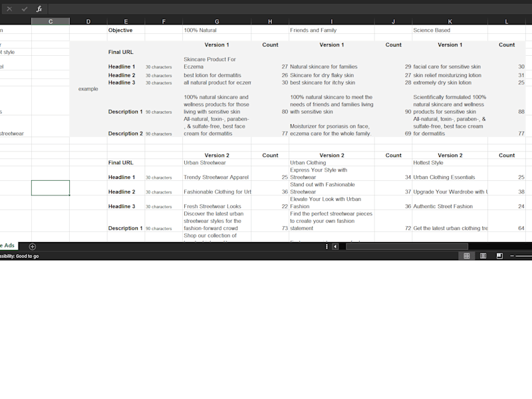This screenshot has height=399, width=532.
Task: Click the selected empty cell in column C
Action: point(51,188)
